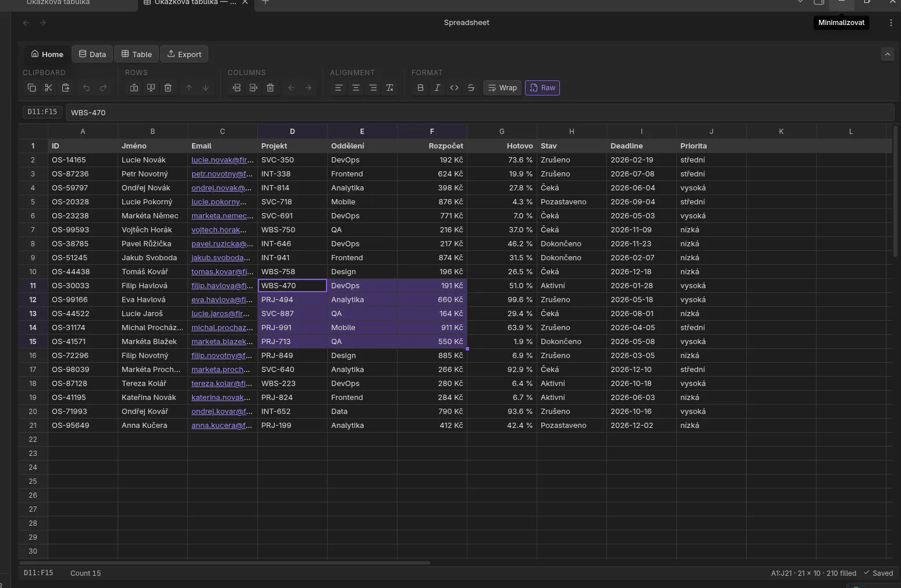The width and height of the screenshot is (901, 588).
Task: Move row up arrow icon
Action: pyautogui.click(x=189, y=88)
